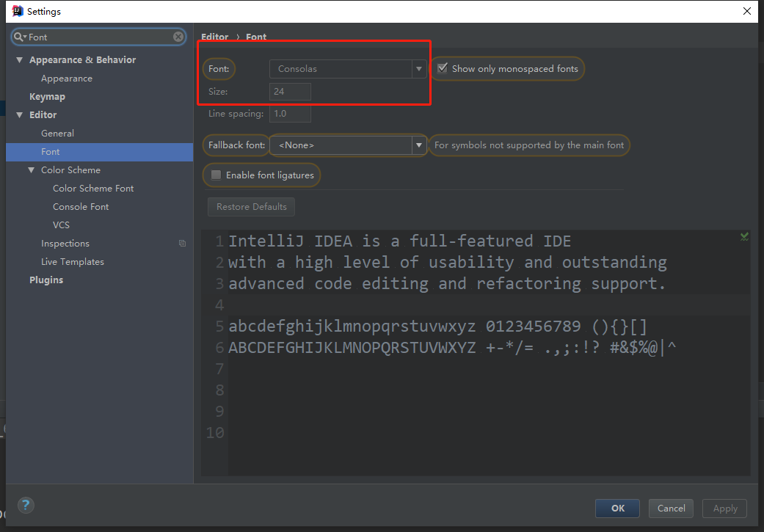The width and height of the screenshot is (764, 532).
Task: Open the Plugins settings page
Action: click(46, 280)
